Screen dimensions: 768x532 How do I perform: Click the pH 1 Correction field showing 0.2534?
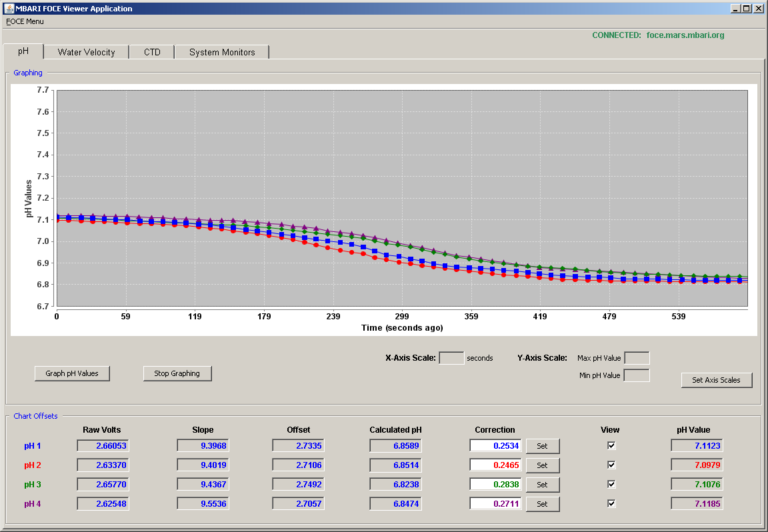tap(496, 446)
